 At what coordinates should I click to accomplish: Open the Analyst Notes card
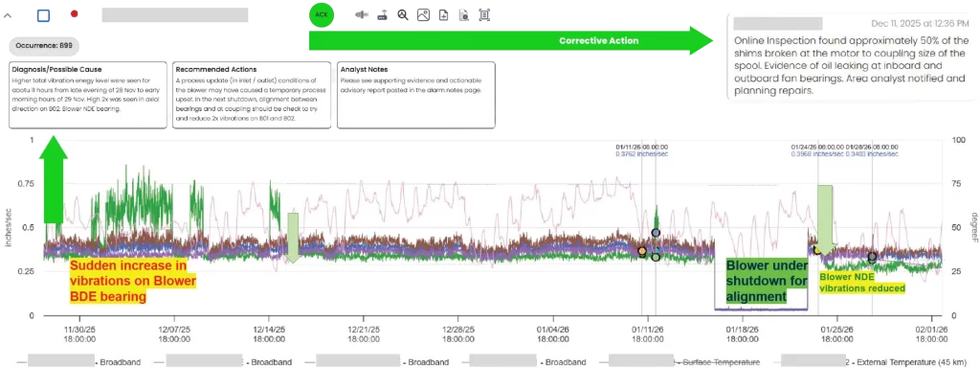416,95
